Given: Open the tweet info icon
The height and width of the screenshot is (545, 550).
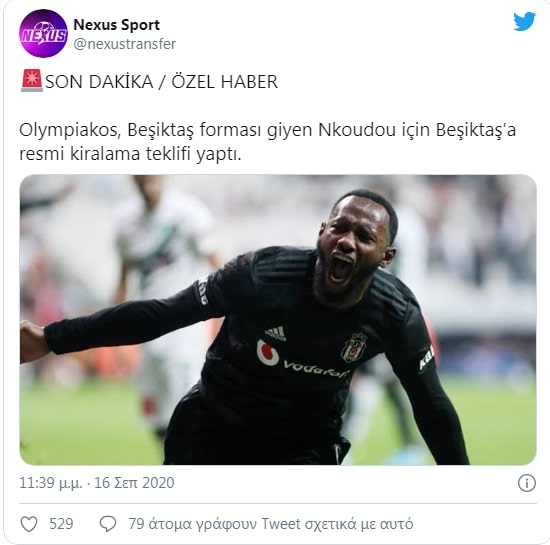Looking at the screenshot, I should [526, 483].
